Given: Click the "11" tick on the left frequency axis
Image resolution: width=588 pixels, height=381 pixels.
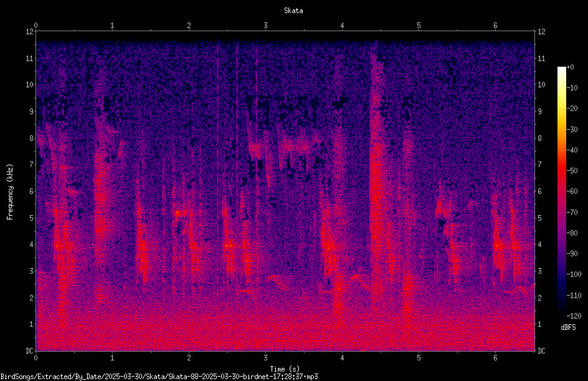Looking at the screenshot, I should [x=29, y=59].
